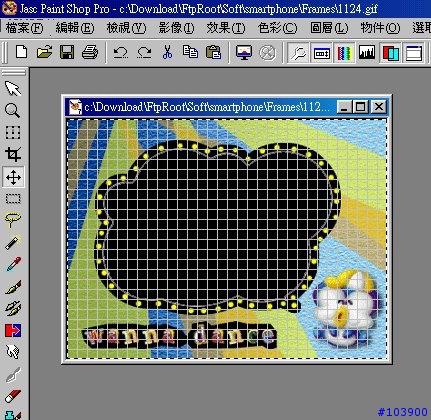Toggle the color palette icon
Viewport: 431px width, 420px height.
coord(344,53)
